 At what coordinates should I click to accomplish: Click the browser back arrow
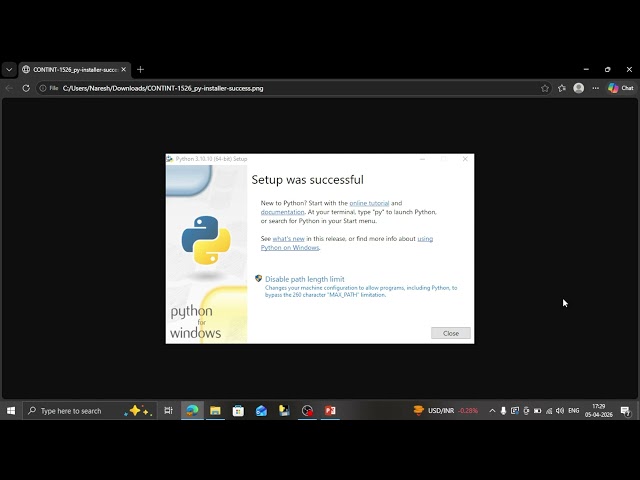pos(9,88)
